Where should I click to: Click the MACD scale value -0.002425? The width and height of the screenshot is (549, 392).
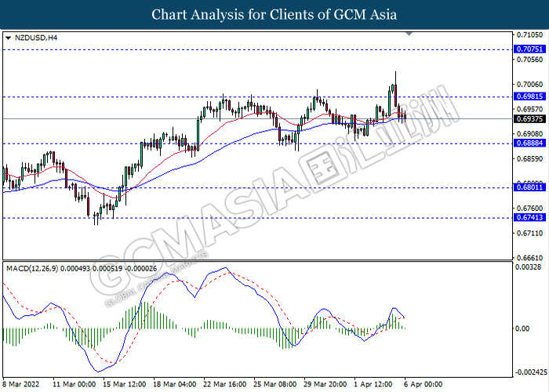pyautogui.click(x=530, y=372)
